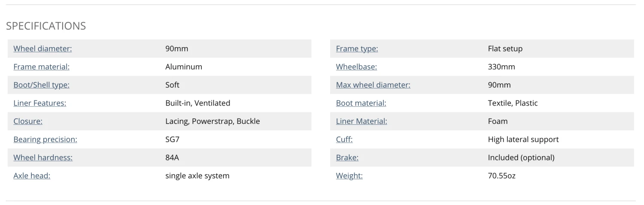Open the Wheelbase specification link
The height and width of the screenshot is (205, 644).
pos(356,67)
